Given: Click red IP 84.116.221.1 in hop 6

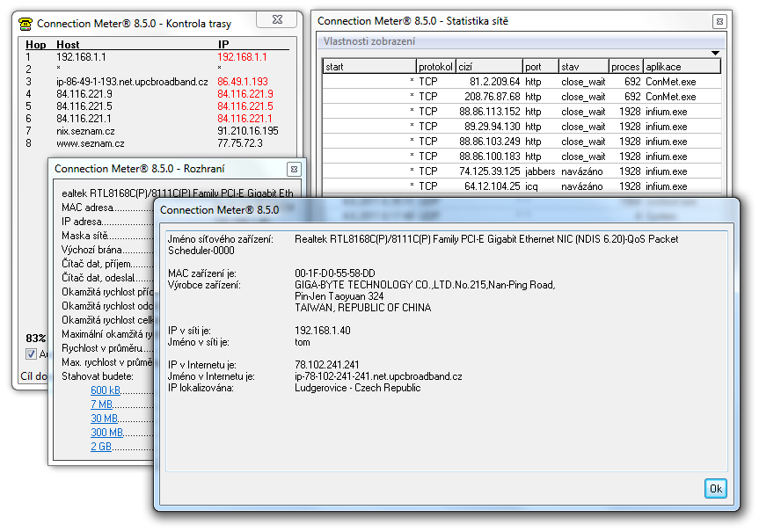Looking at the screenshot, I should [244, 119].
